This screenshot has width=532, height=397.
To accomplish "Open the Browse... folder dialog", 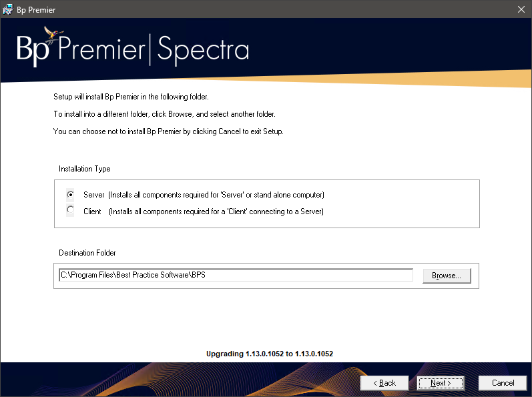I will [447, 276].
